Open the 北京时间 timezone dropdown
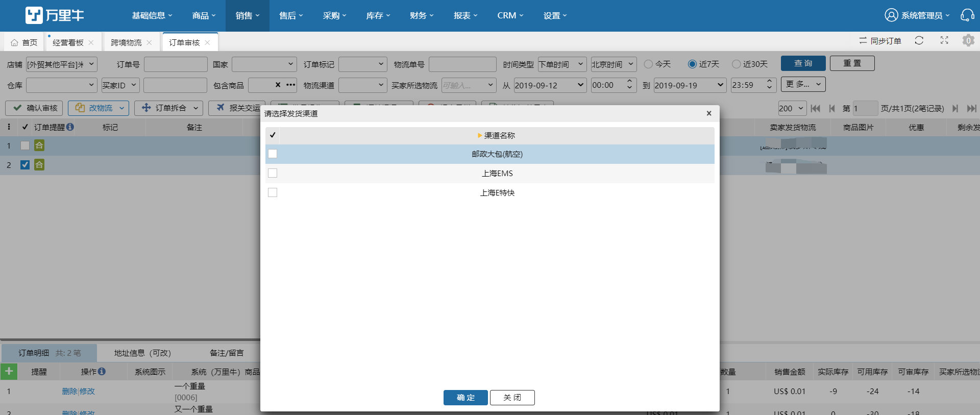This screenshot has height=415, width=980. pyautogui.click(x=614, y=64)
